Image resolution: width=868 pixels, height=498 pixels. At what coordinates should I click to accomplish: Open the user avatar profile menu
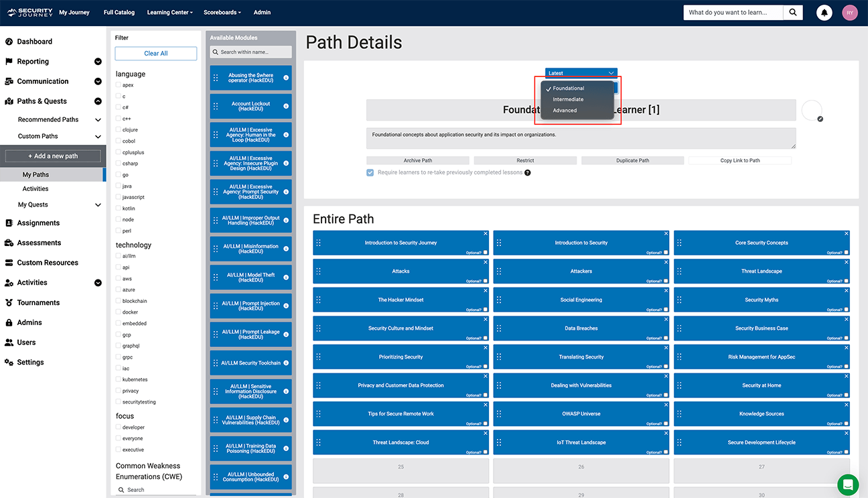pyautogui.click(x=849, y=13)
